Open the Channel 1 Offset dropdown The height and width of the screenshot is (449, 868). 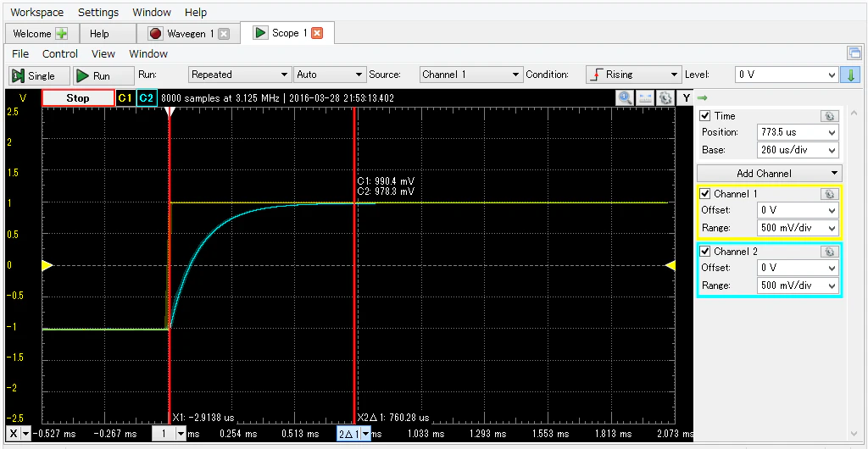pyautogui.click(x=797, y=210)
